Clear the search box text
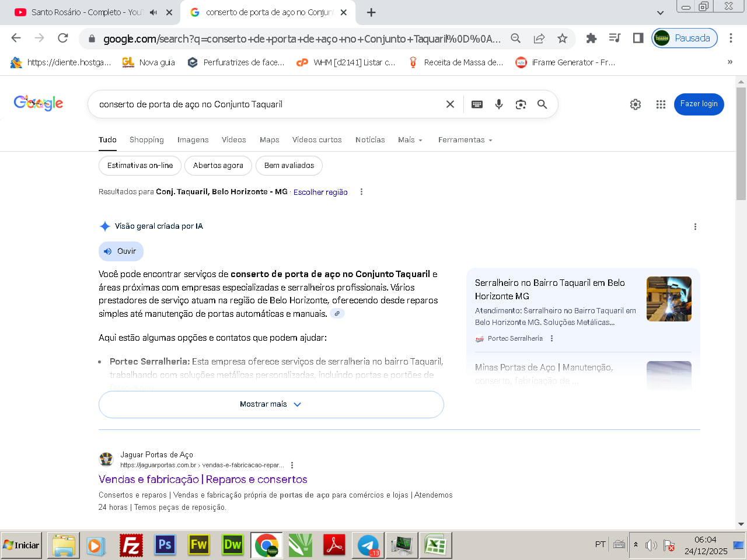 tap(450, 104)
